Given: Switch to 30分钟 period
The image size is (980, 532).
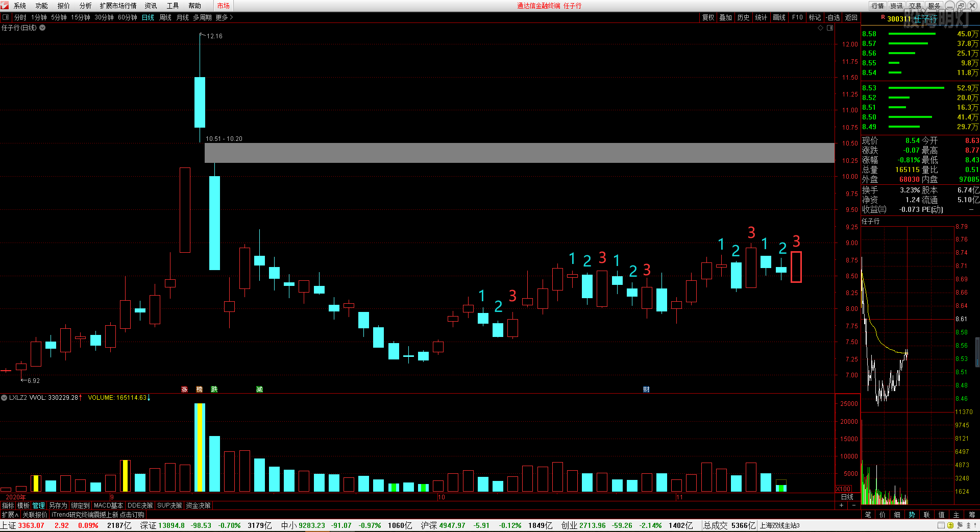Looking at the screenshot, I should 104,17.
